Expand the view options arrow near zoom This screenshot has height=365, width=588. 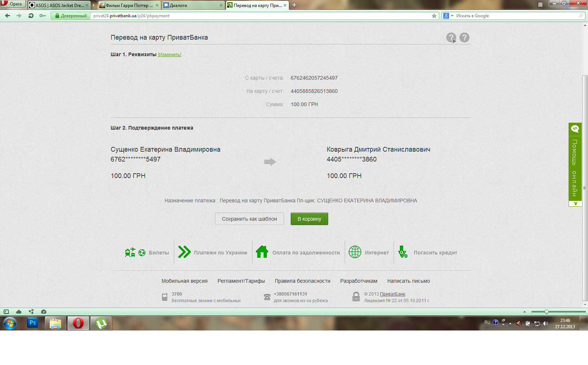point(524,312)
